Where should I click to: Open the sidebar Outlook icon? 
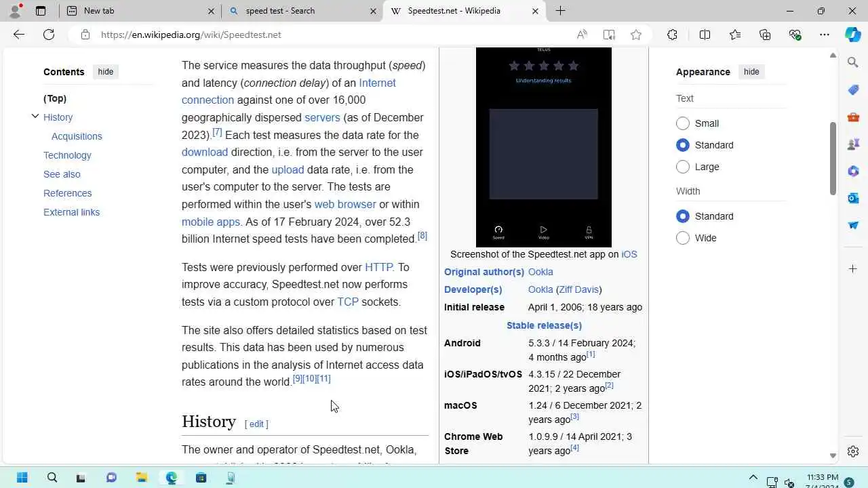[853, 198]
